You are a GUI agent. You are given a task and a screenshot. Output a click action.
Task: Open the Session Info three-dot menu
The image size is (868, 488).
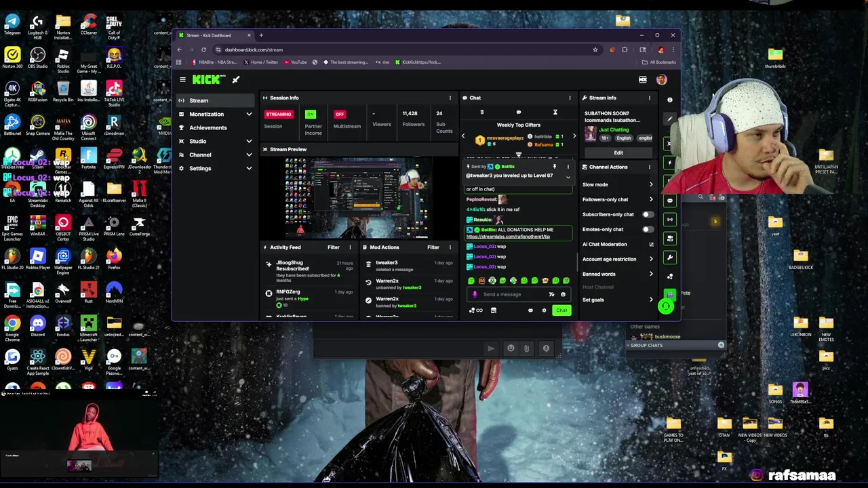(x=450, y=98)
